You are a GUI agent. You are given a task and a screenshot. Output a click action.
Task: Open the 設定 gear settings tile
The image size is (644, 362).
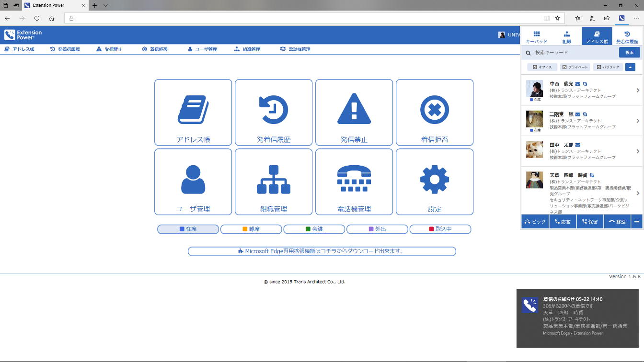tap(435, 182)
